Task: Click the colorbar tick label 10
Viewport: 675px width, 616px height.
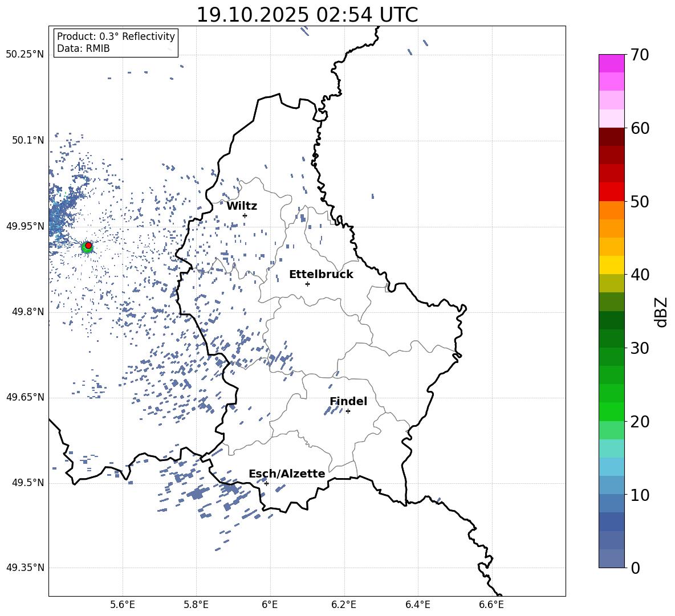Action: pos(640,495)
